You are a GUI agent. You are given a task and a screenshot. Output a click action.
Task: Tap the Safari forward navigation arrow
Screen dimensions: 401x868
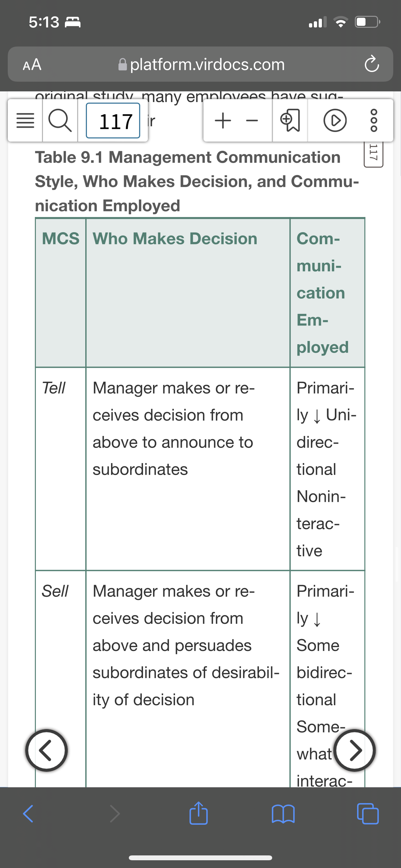115,814
